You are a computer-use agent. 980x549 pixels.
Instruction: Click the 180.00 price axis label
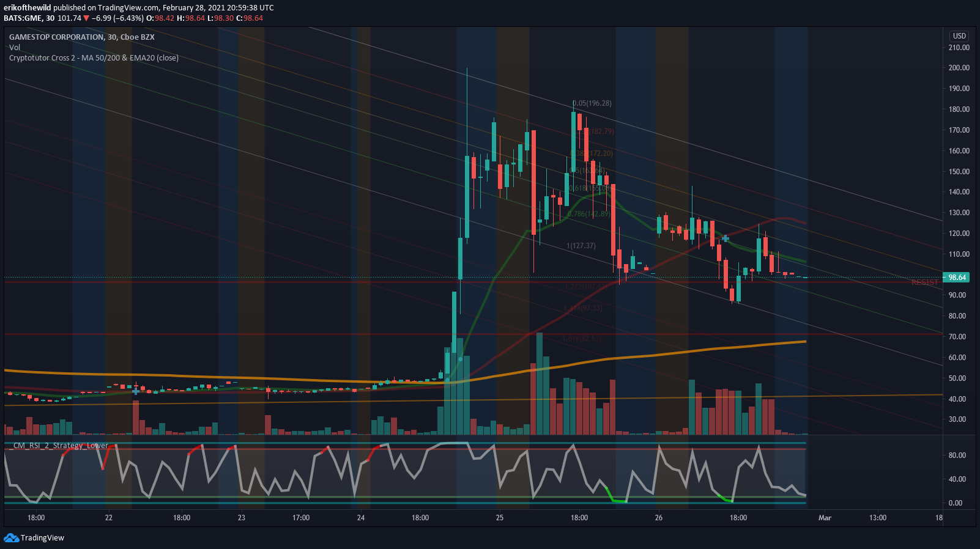(x=959, y=109)
